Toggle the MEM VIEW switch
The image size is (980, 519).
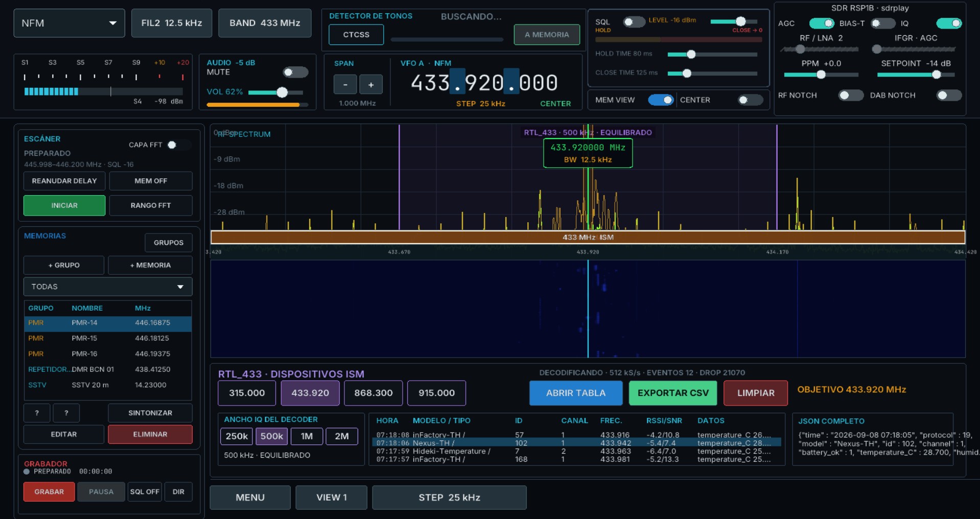pos(661,100)
